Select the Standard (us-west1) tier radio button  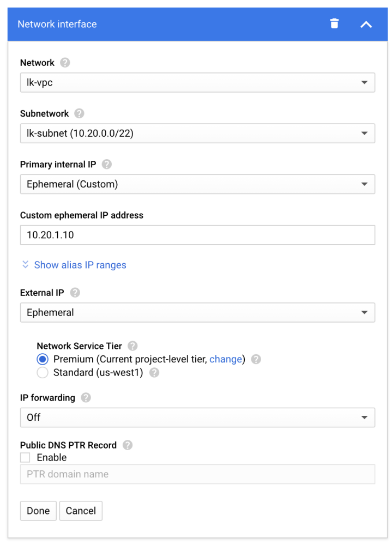tap(43, 373)
